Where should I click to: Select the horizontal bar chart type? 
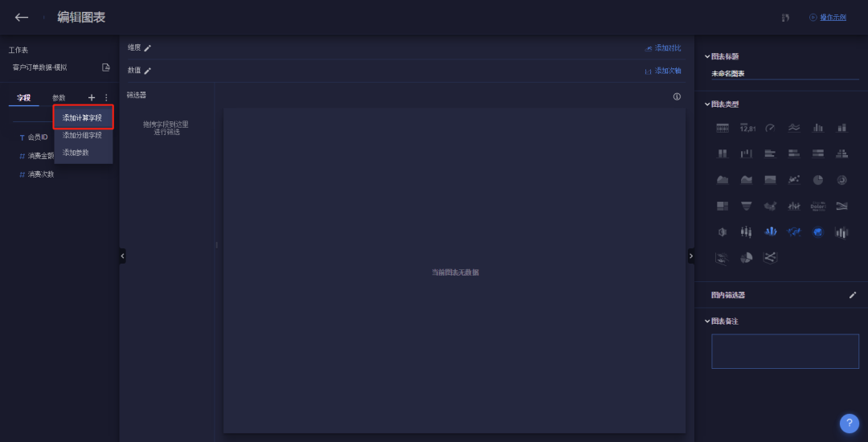770,153
